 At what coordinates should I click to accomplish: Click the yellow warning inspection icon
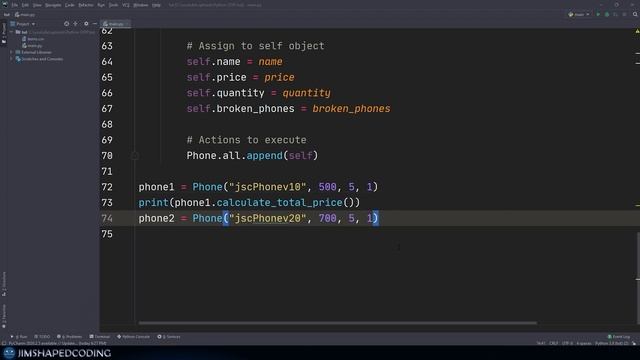point(637,31)
